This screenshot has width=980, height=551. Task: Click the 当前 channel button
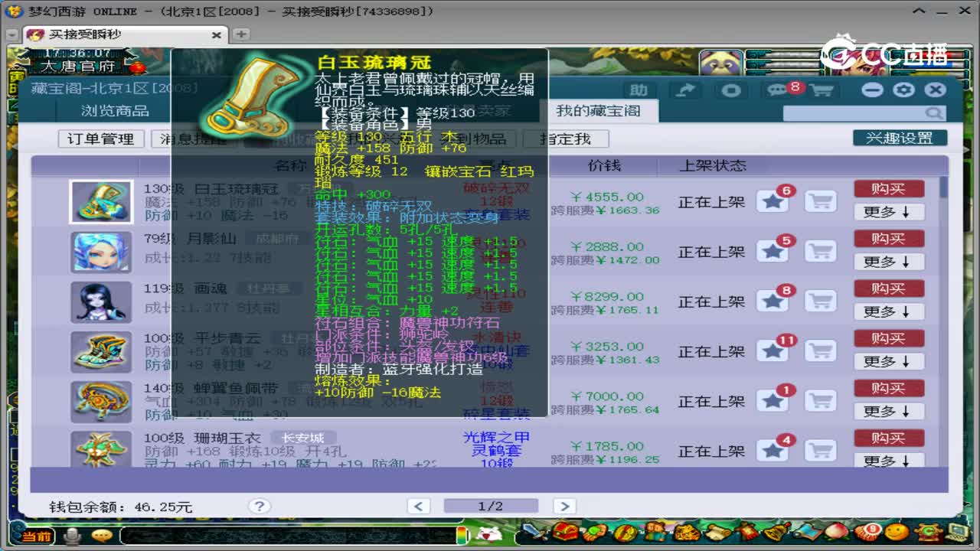(x=36, y=536)
